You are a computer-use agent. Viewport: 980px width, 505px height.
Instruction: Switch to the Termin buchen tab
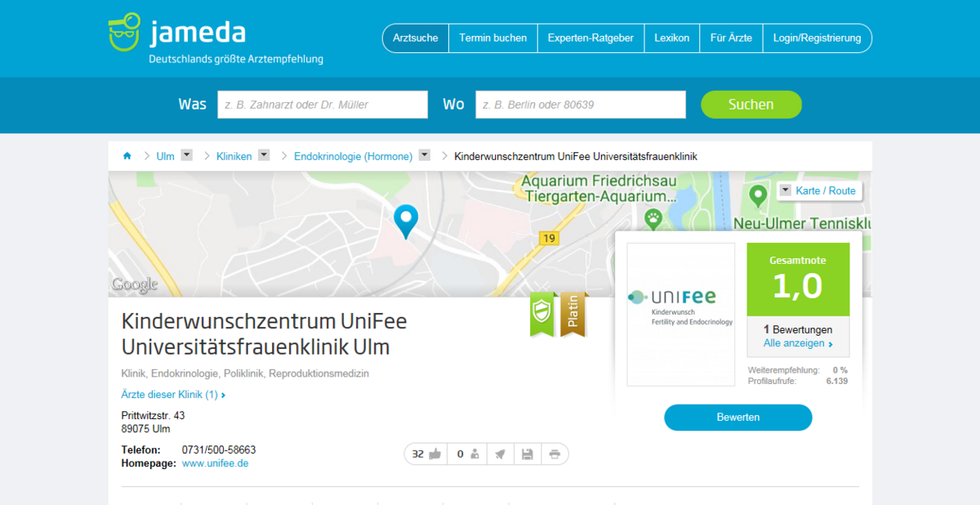point(492,38)
